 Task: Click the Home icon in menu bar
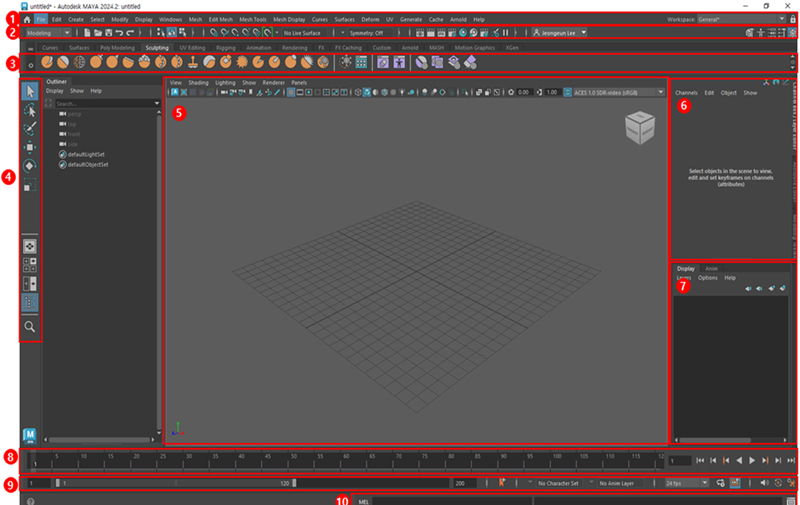(x=27, y=19)
